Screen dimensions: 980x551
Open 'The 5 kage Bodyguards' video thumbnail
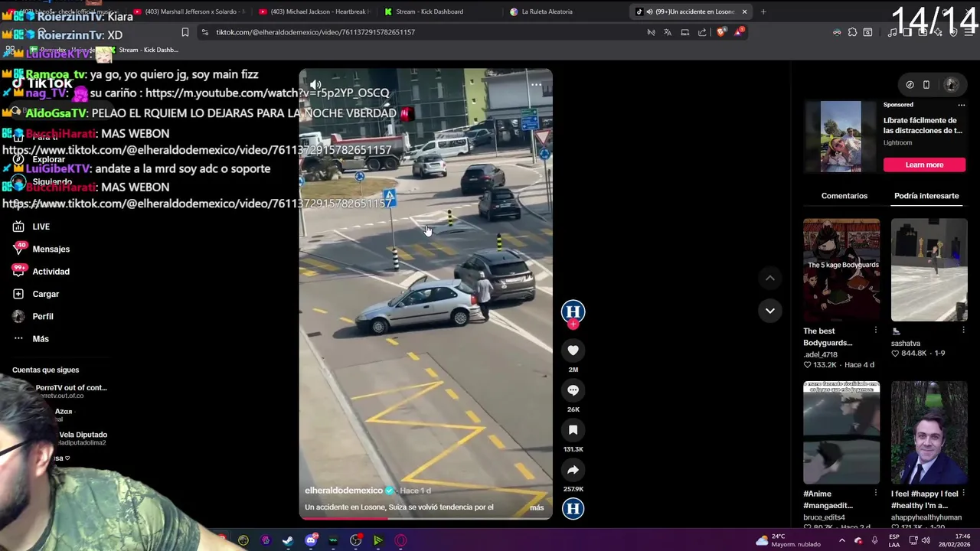841,270
